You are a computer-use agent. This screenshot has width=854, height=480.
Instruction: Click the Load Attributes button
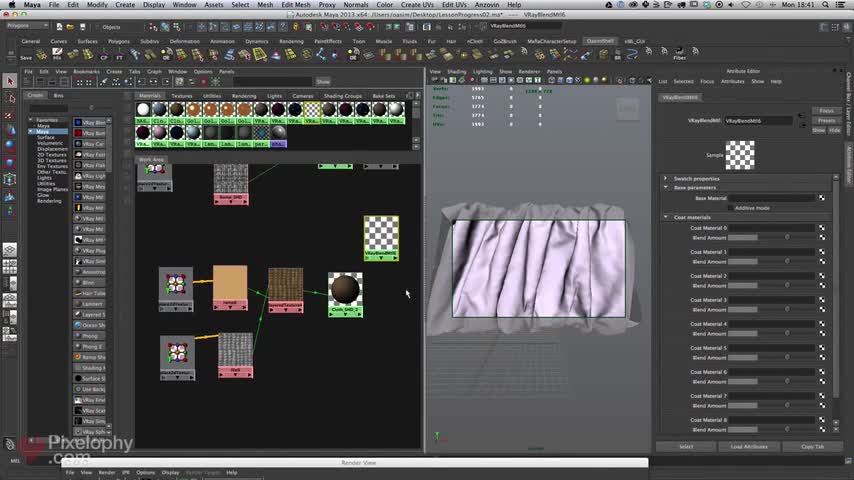point(749,446)
